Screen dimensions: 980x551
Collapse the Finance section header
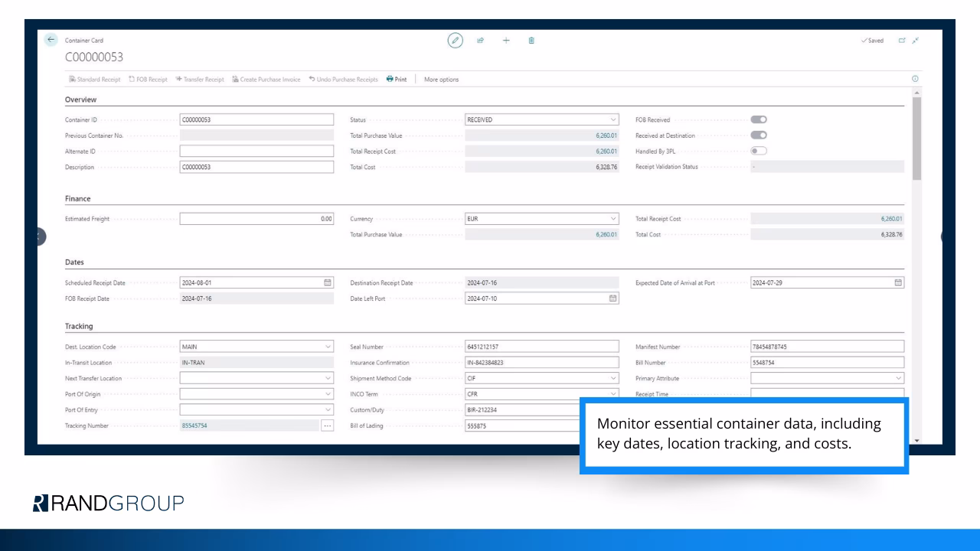(77, 199)
